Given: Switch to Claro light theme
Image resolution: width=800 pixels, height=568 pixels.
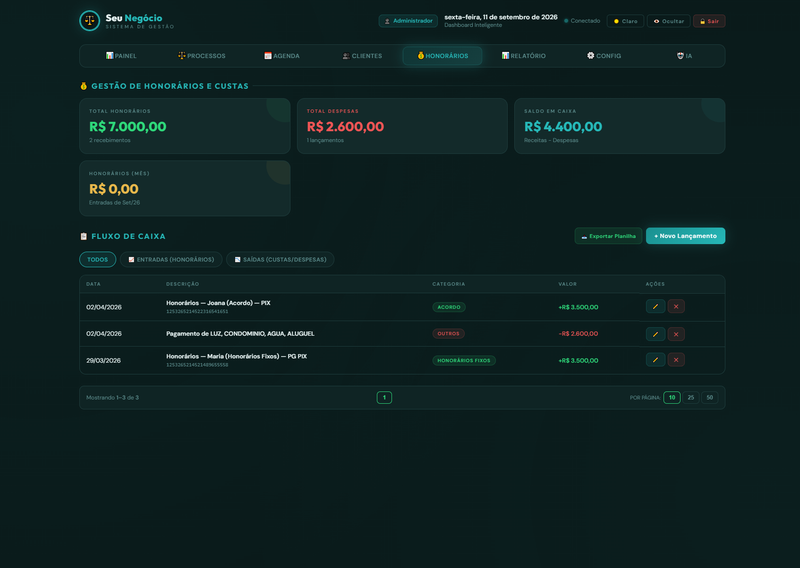Looking at the screenshot, I should [625, 21].
